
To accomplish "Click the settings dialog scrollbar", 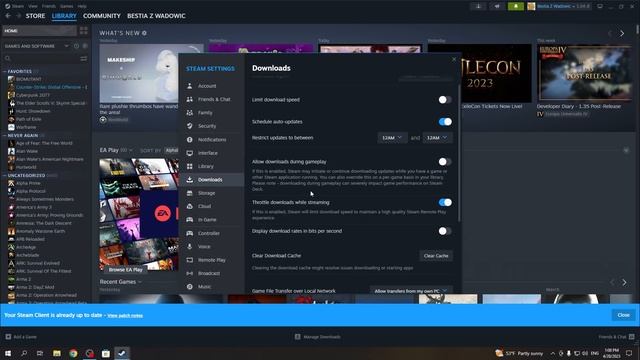I will (460, 153).
